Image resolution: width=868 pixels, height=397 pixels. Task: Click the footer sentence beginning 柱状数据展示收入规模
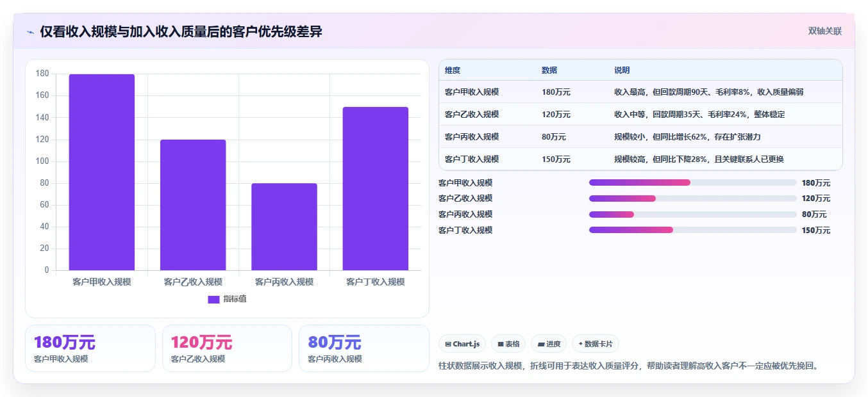tap(629, 366)
